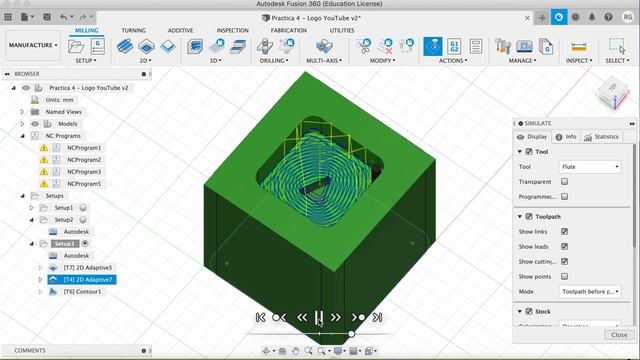Image resolution: width=640 pixels, height=360 pixels.
Task: Click the job status clock icon
Action: pyautogui.click(x=576, y=17)
